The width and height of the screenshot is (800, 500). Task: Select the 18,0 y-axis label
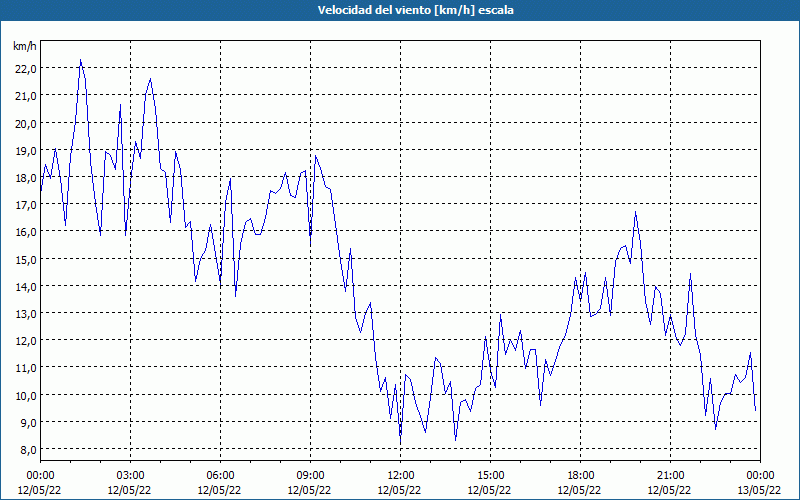click(x=26, y=178)
